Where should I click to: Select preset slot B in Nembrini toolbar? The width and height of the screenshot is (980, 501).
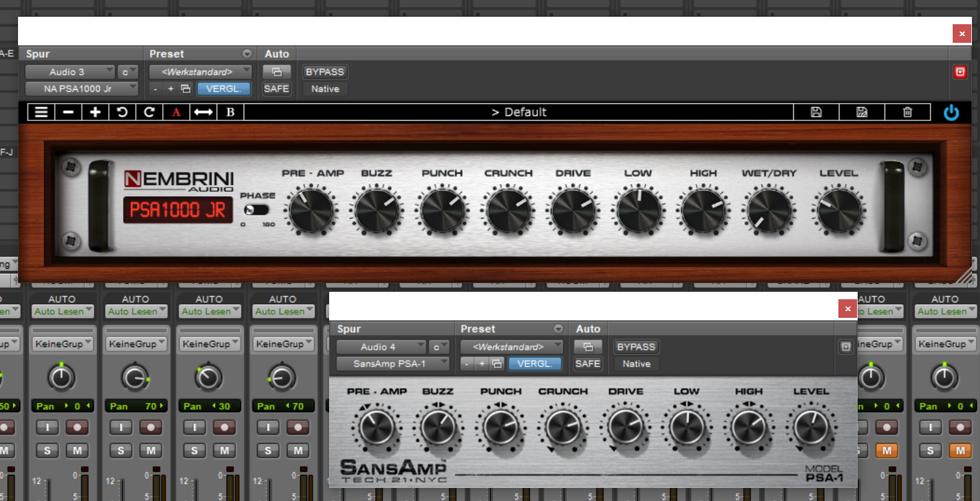click(230, 112)
